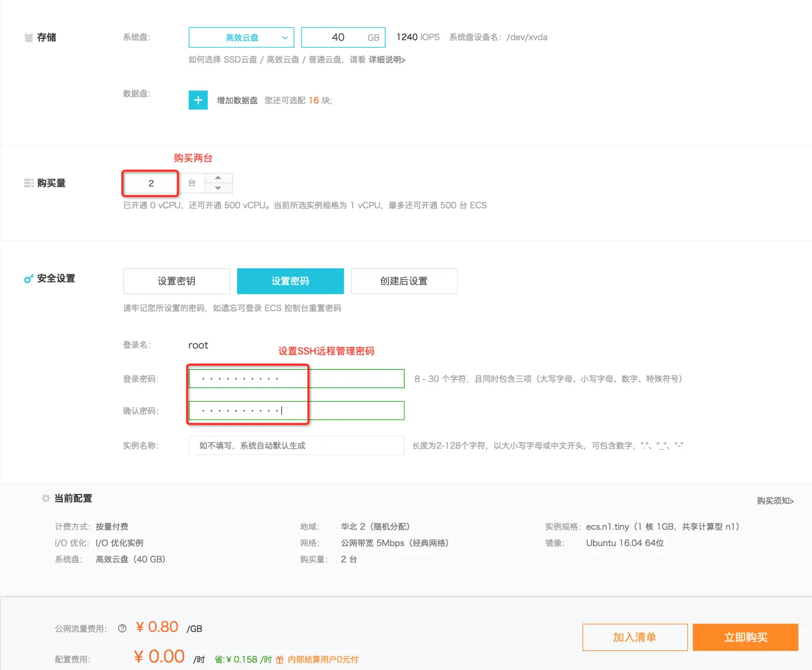
Task: Click the ¥ 0.80 traffic price
Action: click(x=157, y=627)
